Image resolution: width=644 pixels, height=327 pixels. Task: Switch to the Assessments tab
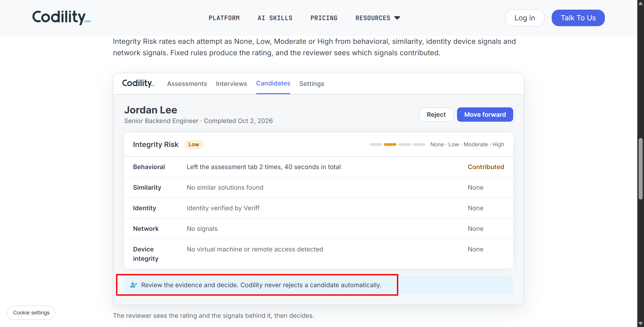tap(187, 83)
